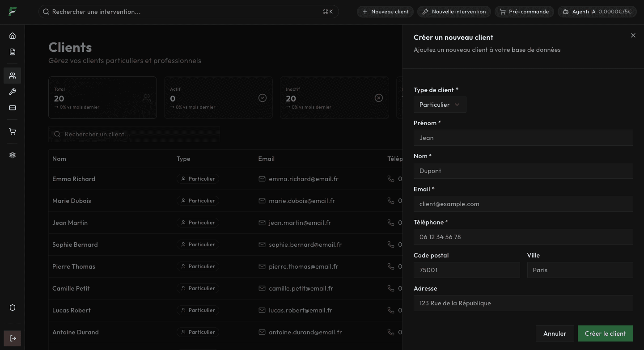Open Pré-commande from the top bar
This screenshot has width=644, height=350.
(x=524, y=12)
